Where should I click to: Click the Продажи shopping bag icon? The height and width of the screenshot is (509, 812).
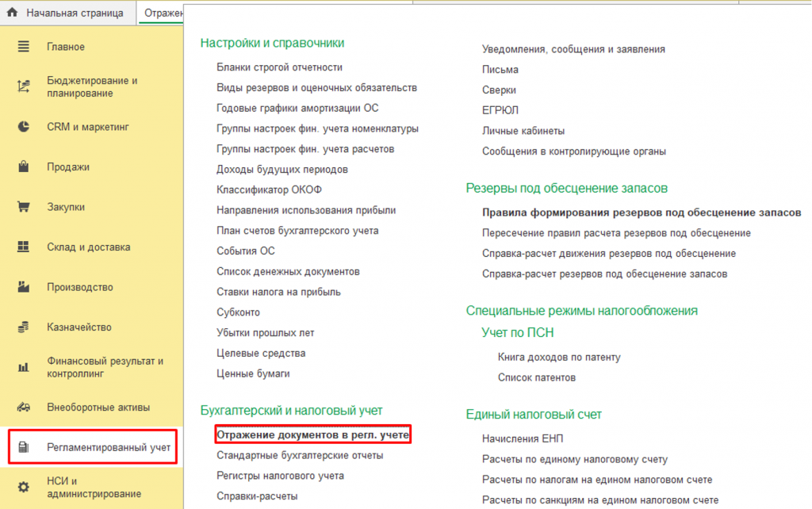coord(23,166)
